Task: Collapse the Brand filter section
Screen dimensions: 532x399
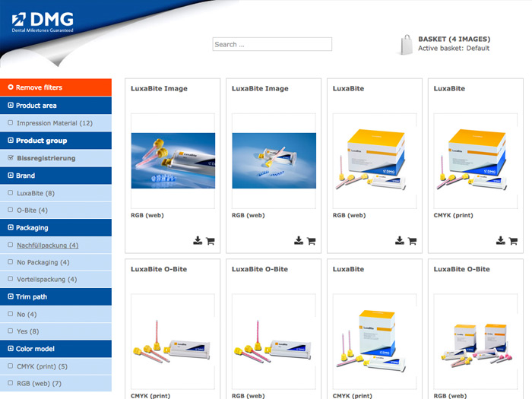Action: [11, 176]
